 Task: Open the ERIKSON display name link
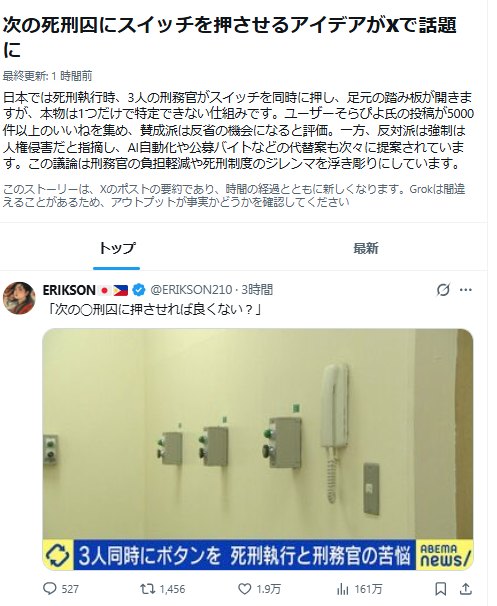click(x=69, y=289)
